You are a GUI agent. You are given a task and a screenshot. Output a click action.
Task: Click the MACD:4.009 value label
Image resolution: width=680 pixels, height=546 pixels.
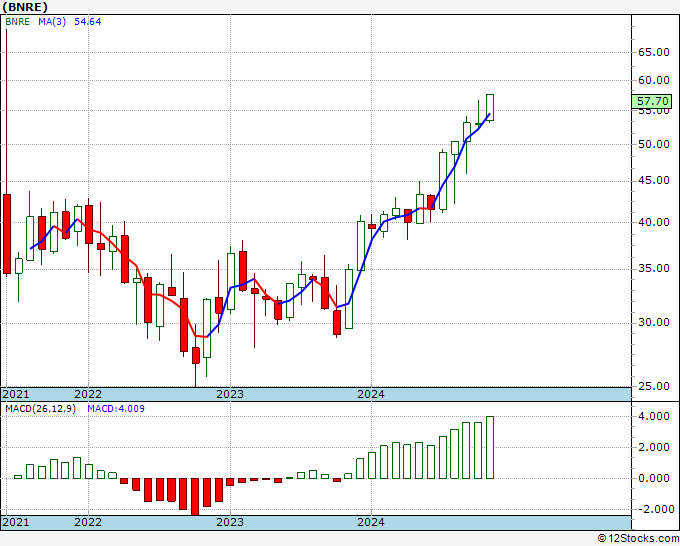[116, 409]
